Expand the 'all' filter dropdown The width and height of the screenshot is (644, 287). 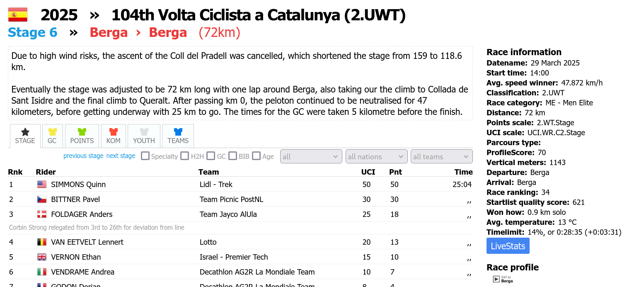click(x=311, y=156)
